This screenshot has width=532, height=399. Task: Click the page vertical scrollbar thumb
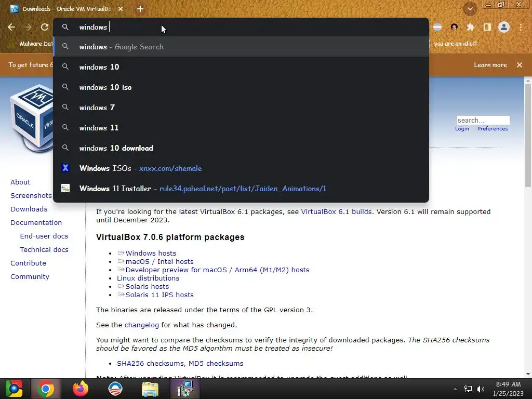pyautogui.click(x=528, y=136)
